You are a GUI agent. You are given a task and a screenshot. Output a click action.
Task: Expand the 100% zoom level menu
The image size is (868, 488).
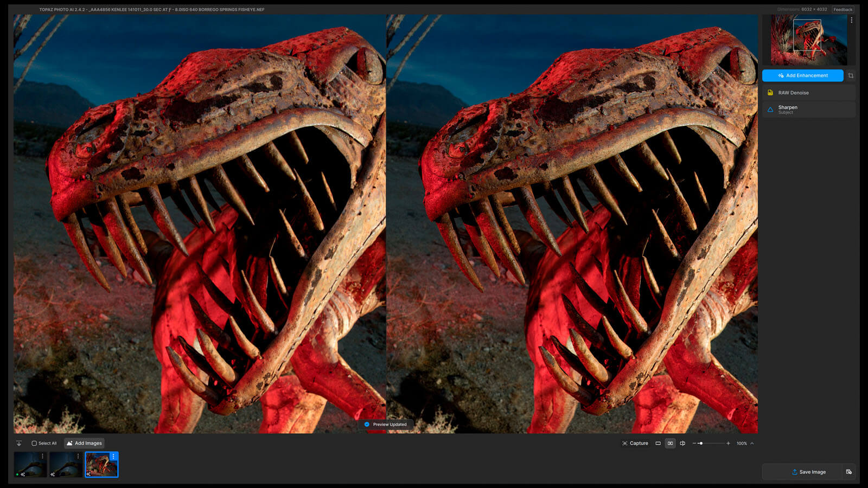(x=752, y=444)
